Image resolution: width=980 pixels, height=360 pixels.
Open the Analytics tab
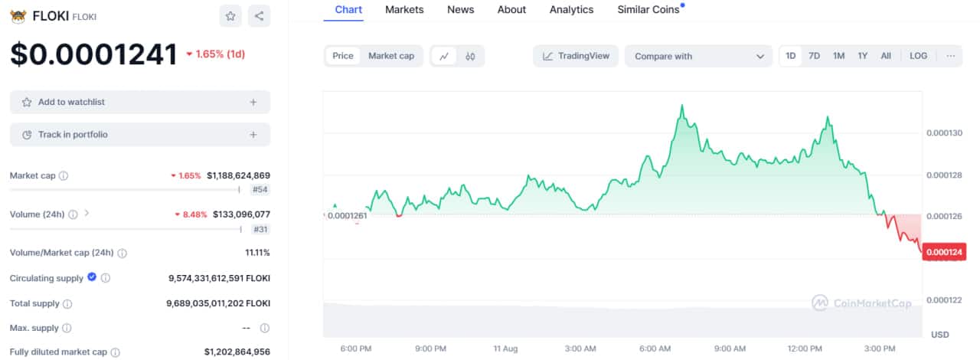(x=571, y=10)
